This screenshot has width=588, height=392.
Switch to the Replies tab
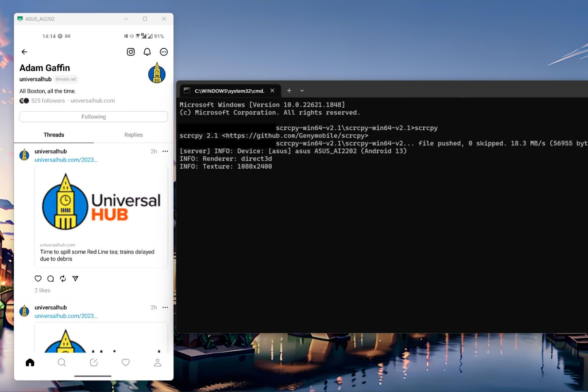tap(133, 135)
